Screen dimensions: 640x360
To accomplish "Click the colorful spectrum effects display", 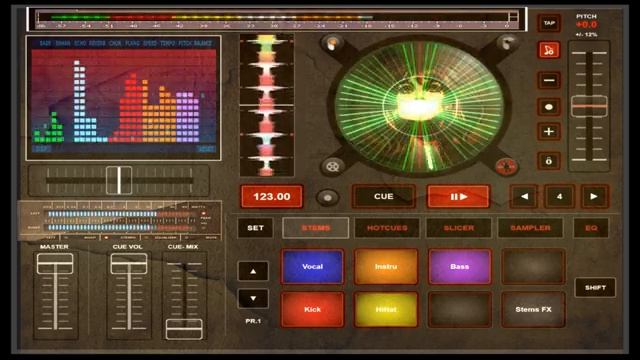I will coord(124,98).
